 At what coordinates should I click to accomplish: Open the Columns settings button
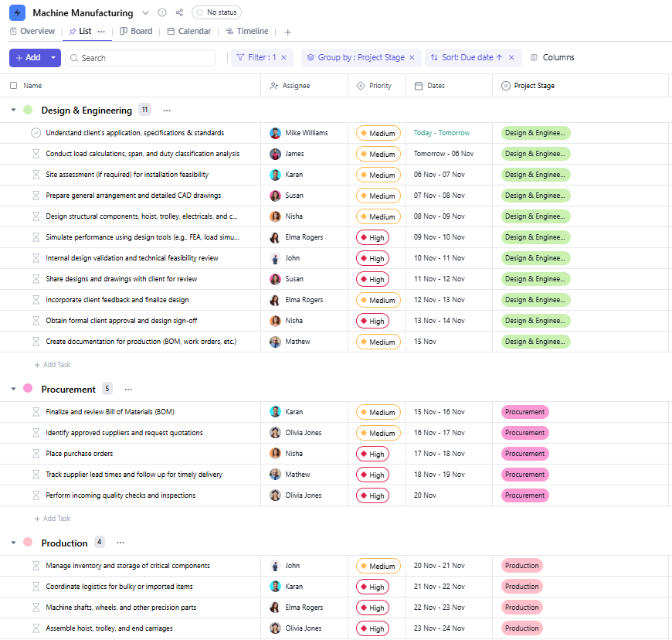552,57
